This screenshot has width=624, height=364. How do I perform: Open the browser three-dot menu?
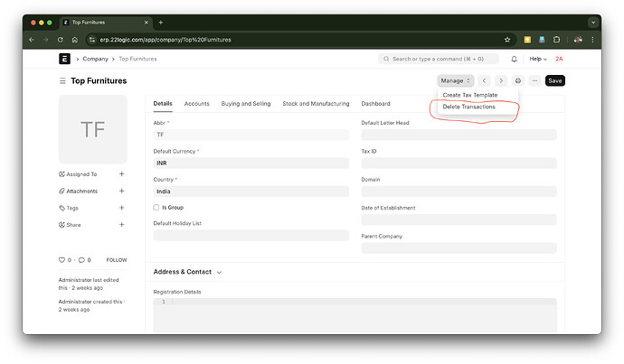[x=592, y=40]
